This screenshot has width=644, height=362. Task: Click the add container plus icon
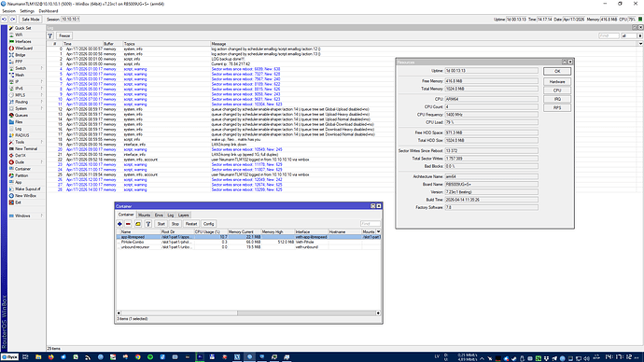(119, 224)
